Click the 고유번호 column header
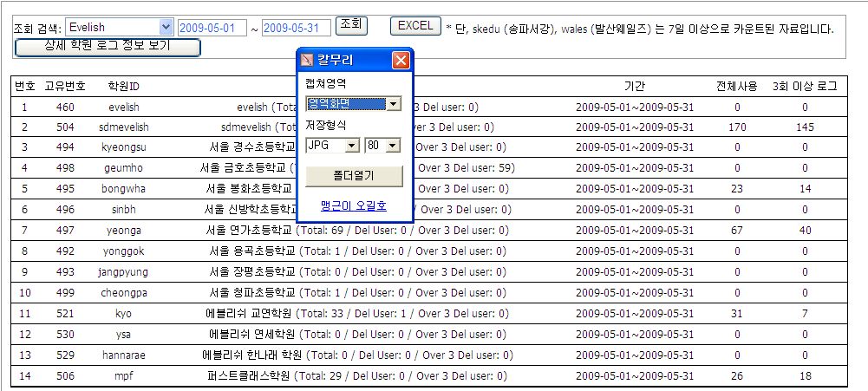 65,87
